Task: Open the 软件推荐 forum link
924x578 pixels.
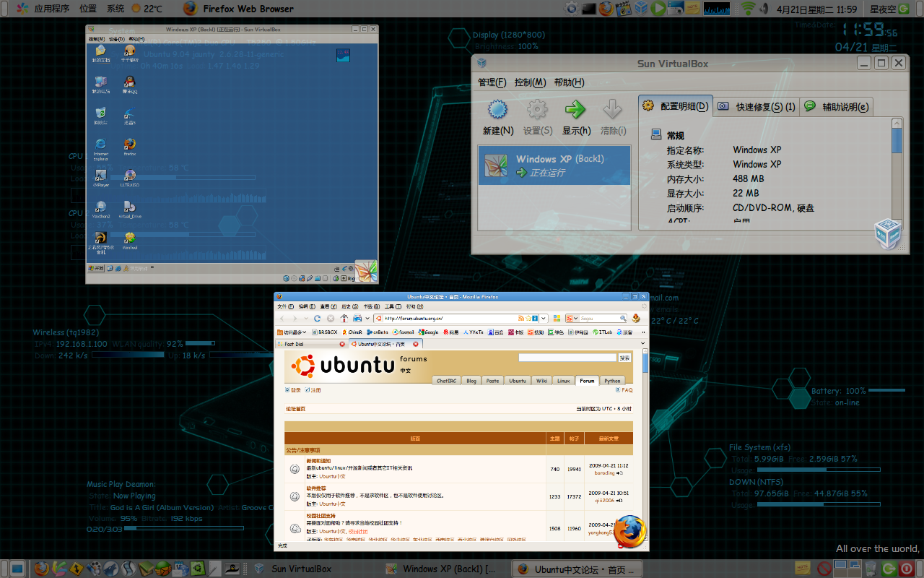Action: (x=315, y=488)
